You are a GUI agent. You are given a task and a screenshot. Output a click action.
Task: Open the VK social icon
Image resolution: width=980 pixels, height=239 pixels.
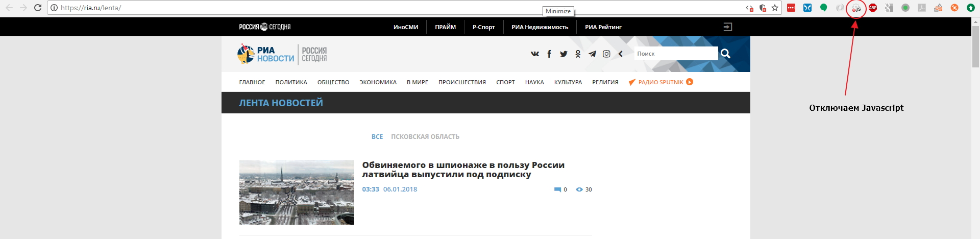(535, 54)
